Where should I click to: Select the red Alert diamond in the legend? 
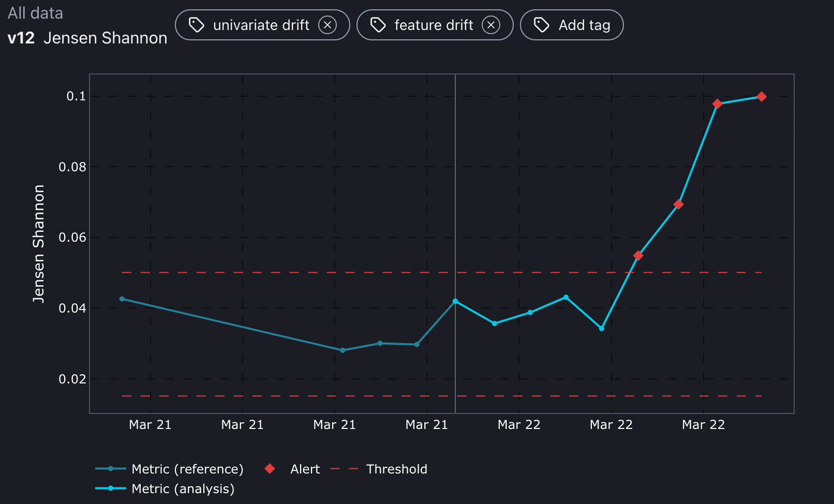(x=270, y=469)
